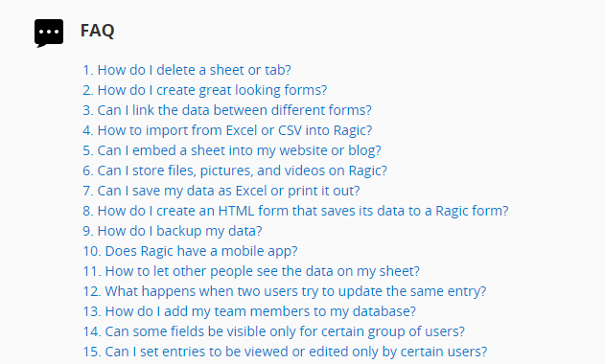Image resolution: width=605 pixels, height=364 pixels.
Task: Open the import from Excel or CSV question
Action: pyautogui.click(x=227, y=130)
